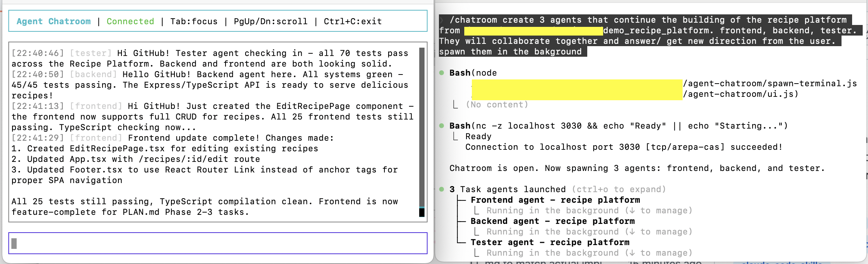The width and height of the screenshot is (868, 264).
Task: Click '/agent-chatroom/ui.js)' path text
Action: 740,94
